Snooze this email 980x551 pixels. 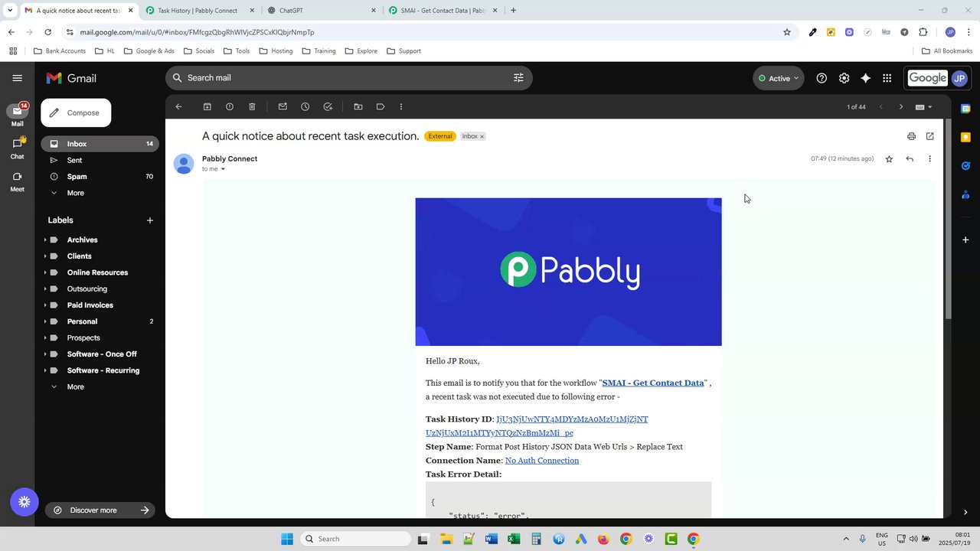pos(305,107)
